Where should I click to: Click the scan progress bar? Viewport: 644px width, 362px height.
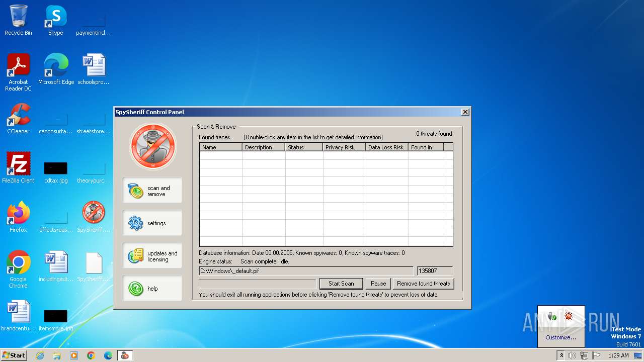(258, 284)
